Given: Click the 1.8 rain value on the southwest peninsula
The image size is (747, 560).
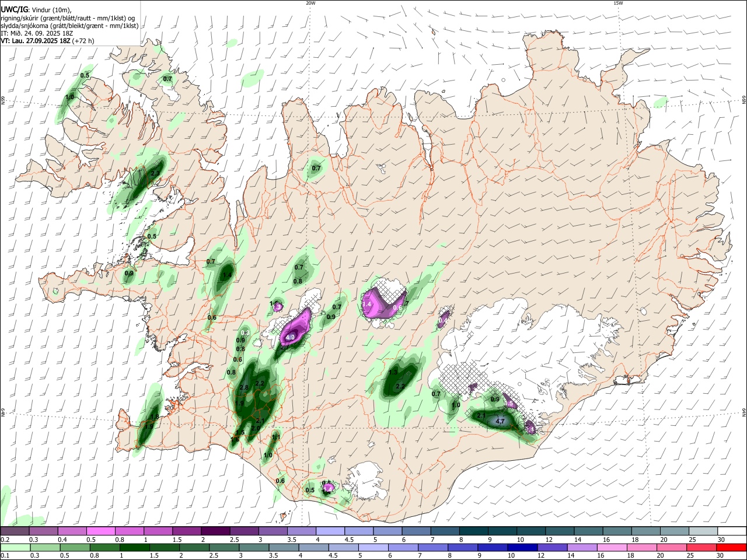Looking at the screenshot, I should click(155, 416).
